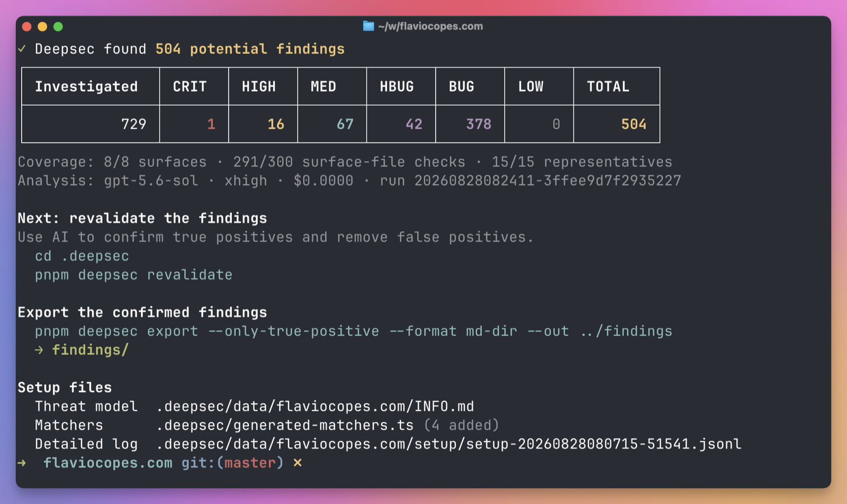
Task: Click the CRIT count 1
Action: pos(211,124)
